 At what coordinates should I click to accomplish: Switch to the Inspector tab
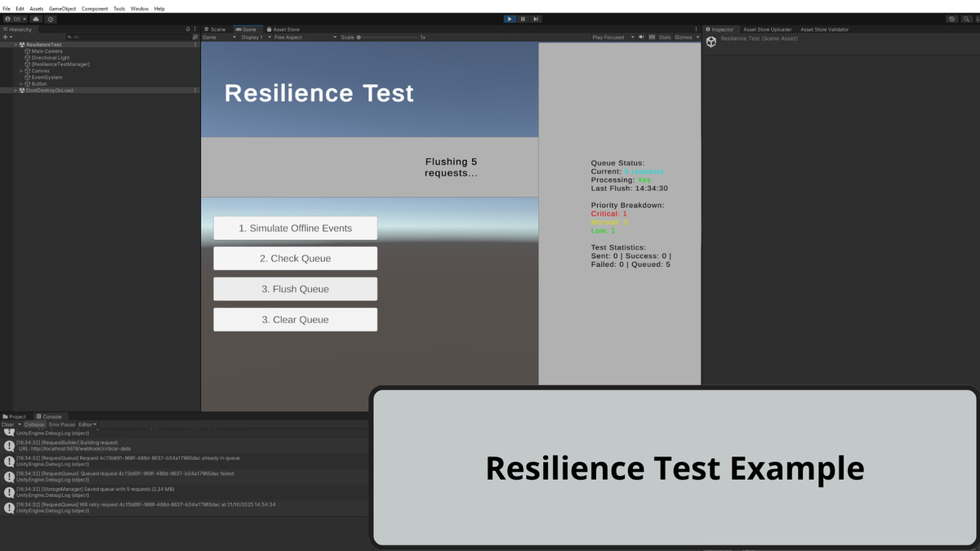coord(720,29)
